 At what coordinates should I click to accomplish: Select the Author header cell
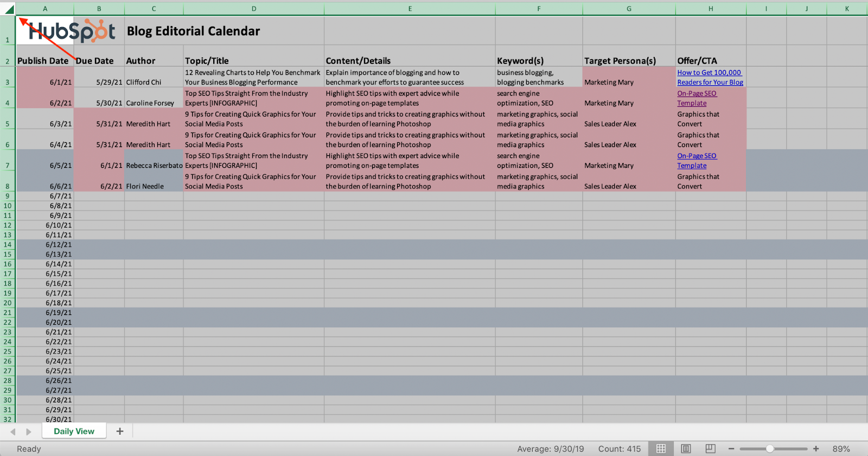click(154, 56)
